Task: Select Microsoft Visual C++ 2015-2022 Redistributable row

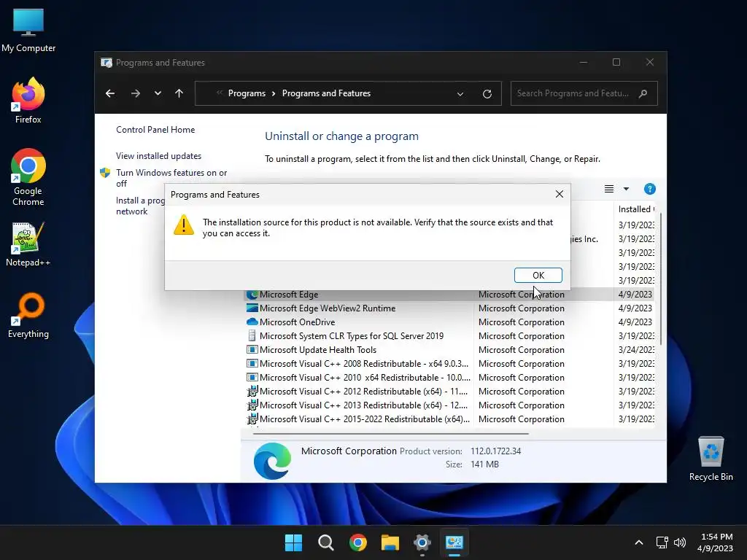Action: [449, 419]
